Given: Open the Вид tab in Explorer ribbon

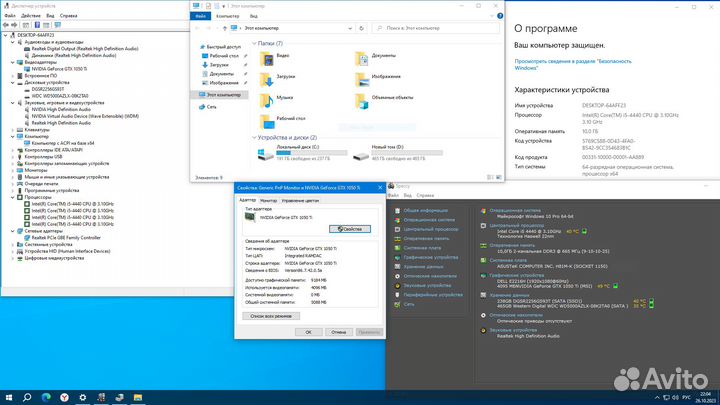Looking at the screenshot, I should (253, 16).
